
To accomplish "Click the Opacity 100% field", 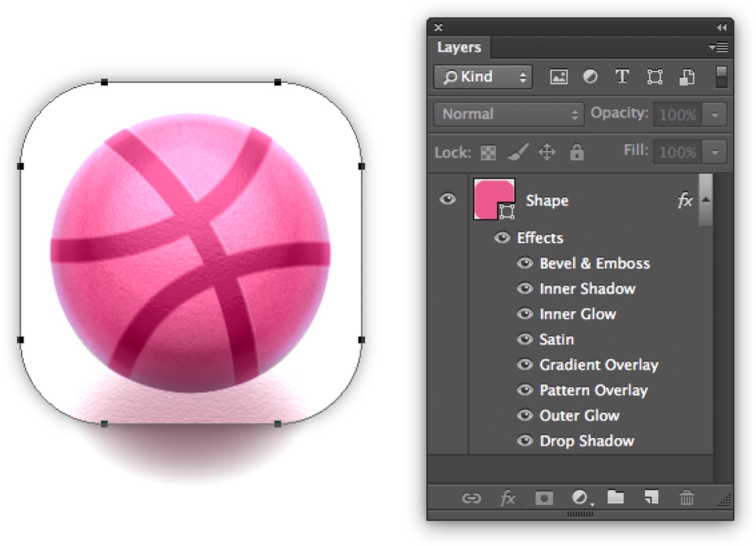I will pos(678,115).
